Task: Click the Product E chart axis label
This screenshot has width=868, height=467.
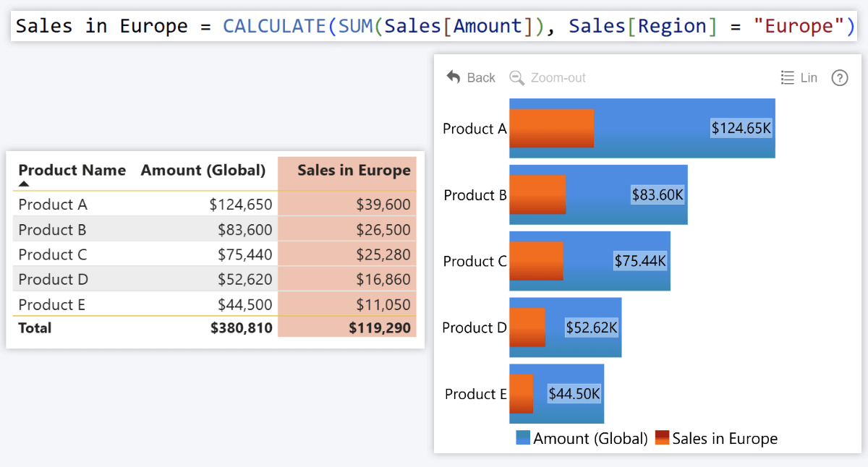Action: tap(476, 394)
